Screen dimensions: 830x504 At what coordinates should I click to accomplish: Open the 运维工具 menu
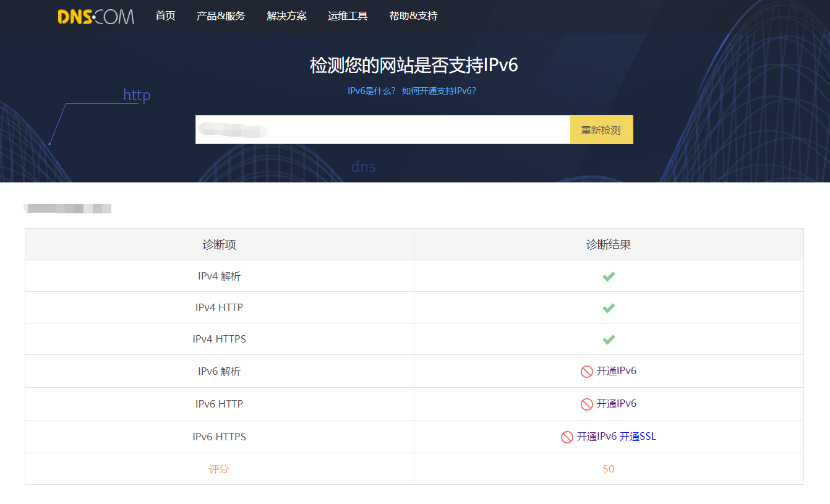(x=348, y=16)
